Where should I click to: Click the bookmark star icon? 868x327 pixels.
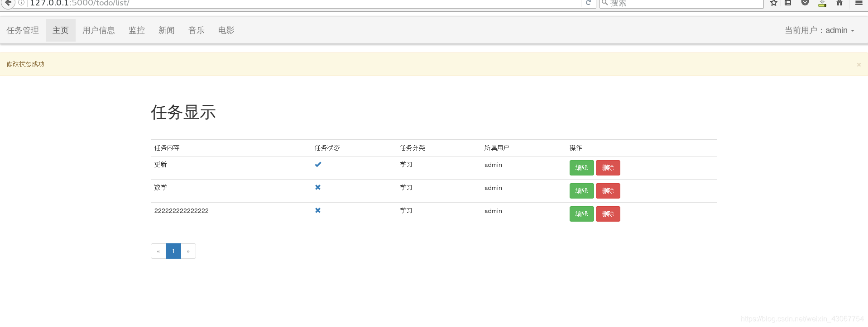(774, 3)
